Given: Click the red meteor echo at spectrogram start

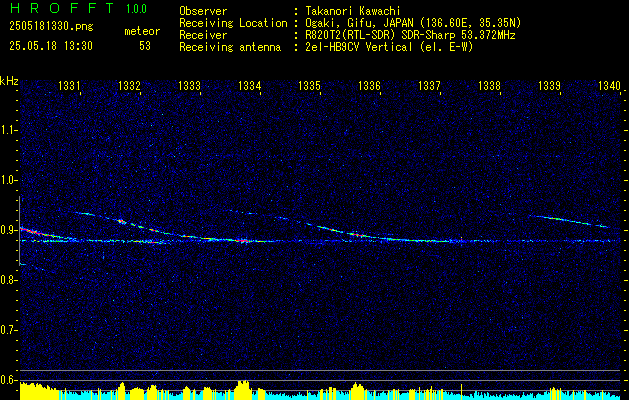Looking at the screenshot, I should click(x=34, y=232).
